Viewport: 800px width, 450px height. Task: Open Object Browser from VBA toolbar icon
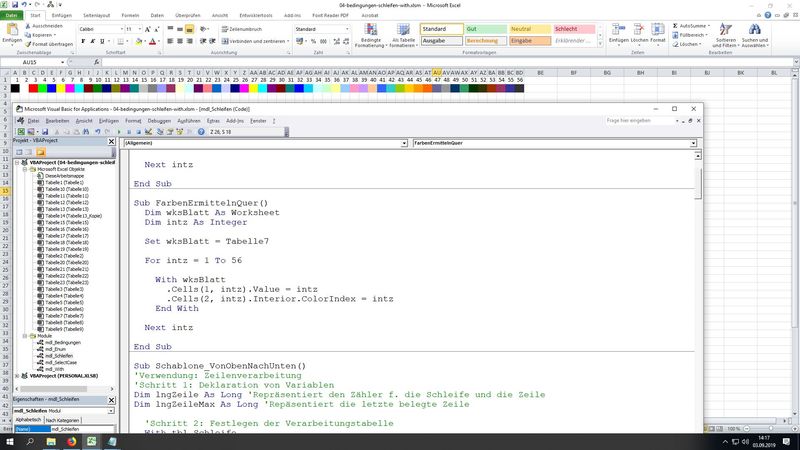[180, 132]
